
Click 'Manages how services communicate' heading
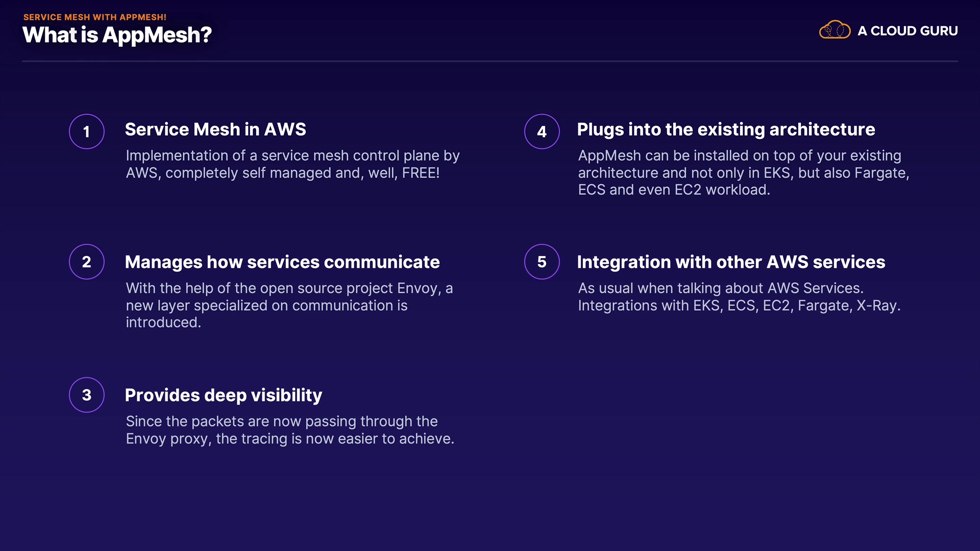(x=282, y=262)
